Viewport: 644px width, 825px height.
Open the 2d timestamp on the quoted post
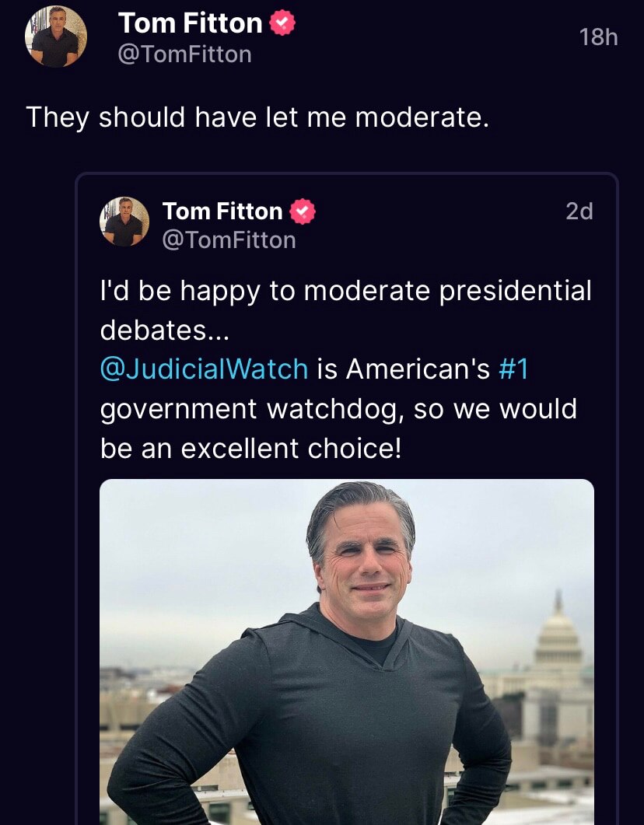579,211
